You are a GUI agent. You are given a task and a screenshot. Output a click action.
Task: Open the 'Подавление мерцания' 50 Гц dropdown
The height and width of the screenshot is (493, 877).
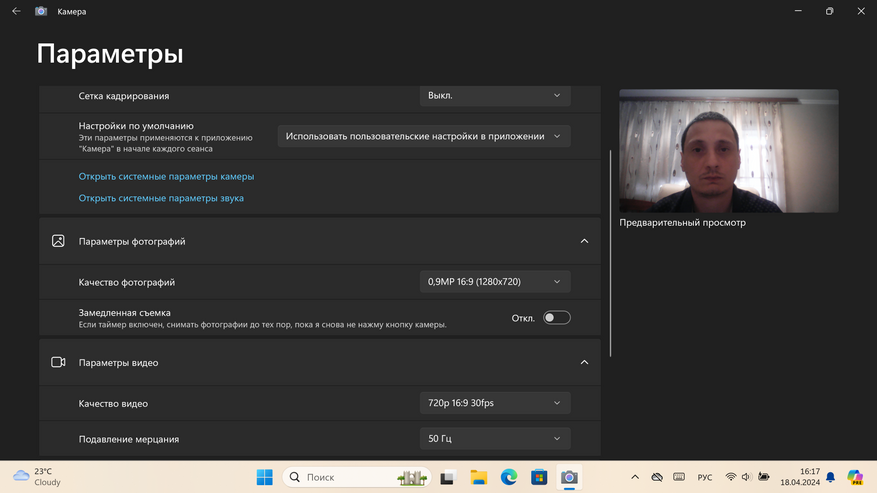[x=495, y=438]
